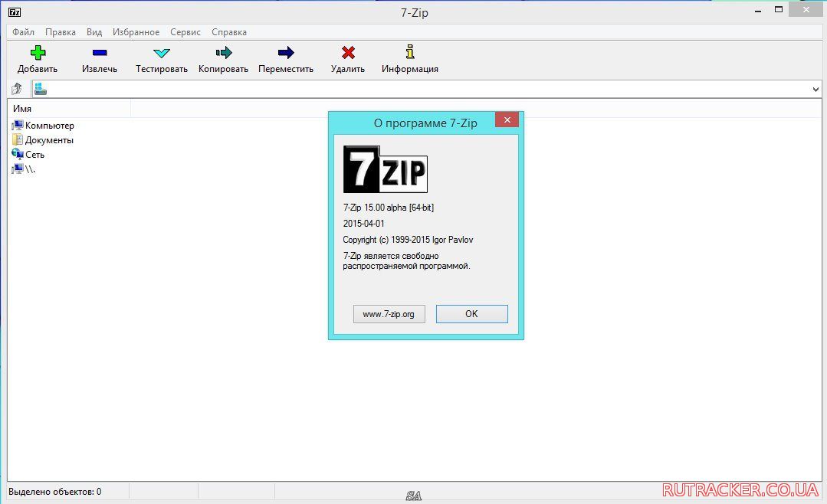The image size is (827, 504).
Task: Click the Компьютер computer icon
Action: [18, 125]
